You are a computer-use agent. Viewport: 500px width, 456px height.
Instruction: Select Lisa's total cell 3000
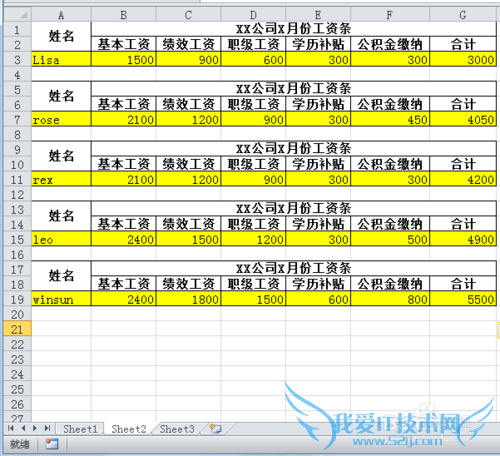click(463, 60)
